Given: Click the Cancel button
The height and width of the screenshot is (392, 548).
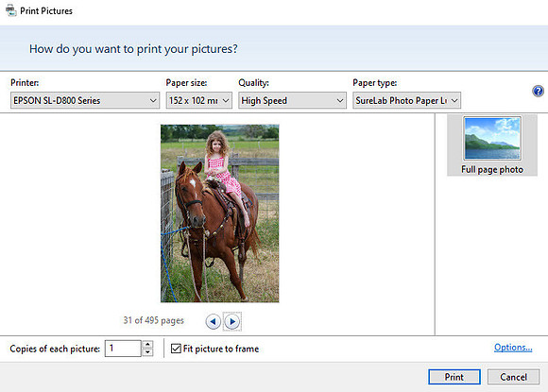Looking at the screenshot, I should coord(513,377).
